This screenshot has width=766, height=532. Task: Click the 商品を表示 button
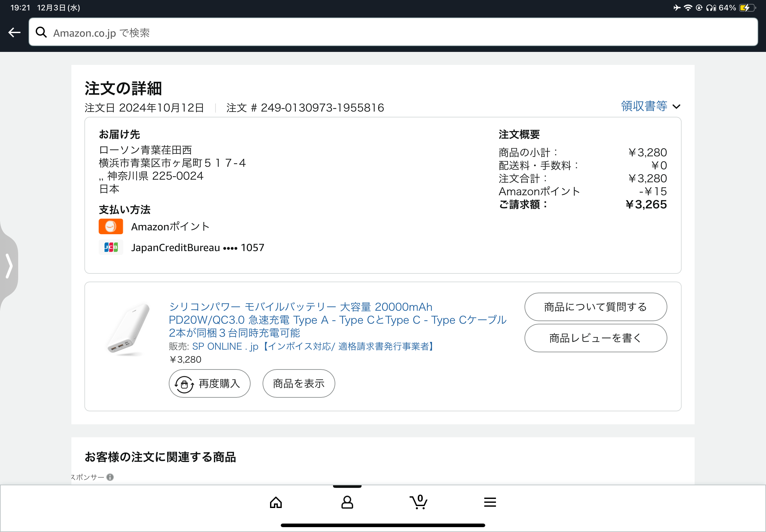coord(299,384)
